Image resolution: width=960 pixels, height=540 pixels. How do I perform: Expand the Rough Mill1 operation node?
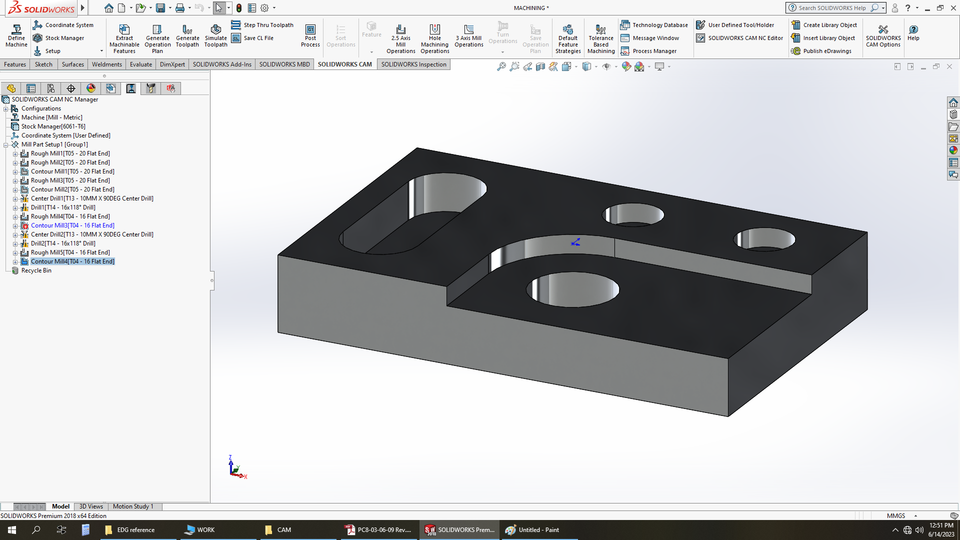point(15,154)
